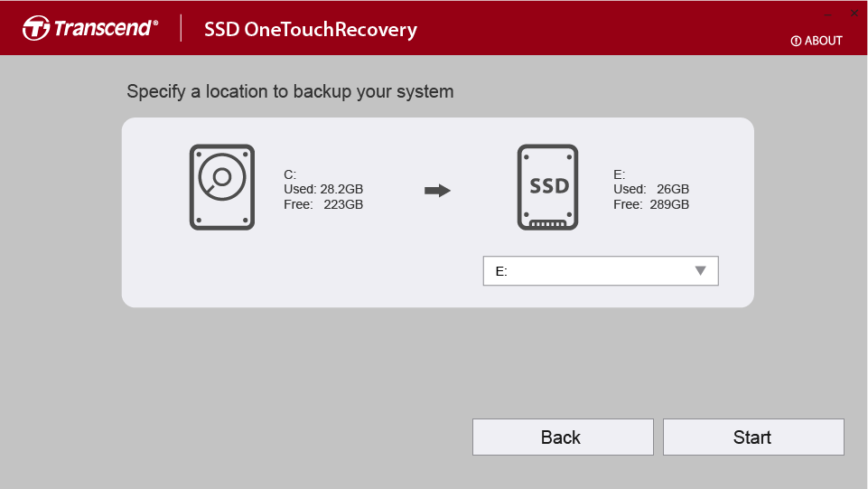Viewport: 868px width, 489px height.
Task: Click the 'Free: 289GB' text for E:
Action: (x=651, y=205)
